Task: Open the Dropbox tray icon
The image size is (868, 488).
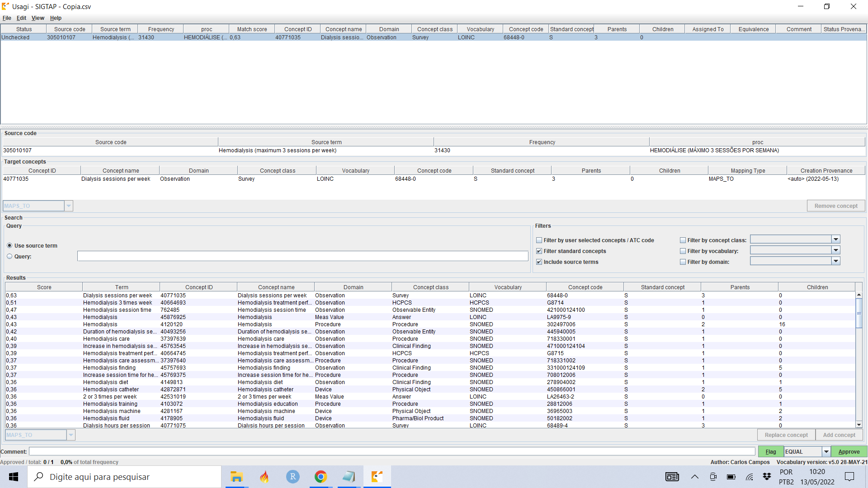Action: tap(767, 477)
